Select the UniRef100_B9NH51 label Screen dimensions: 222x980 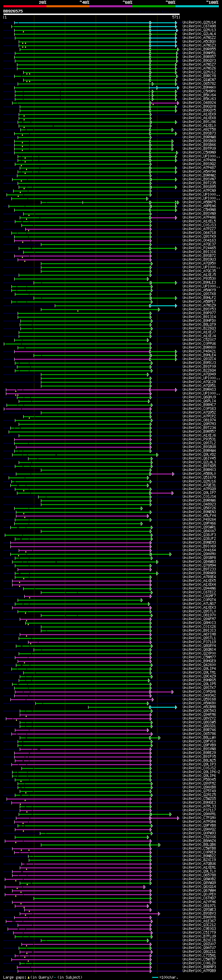(199, 53)
